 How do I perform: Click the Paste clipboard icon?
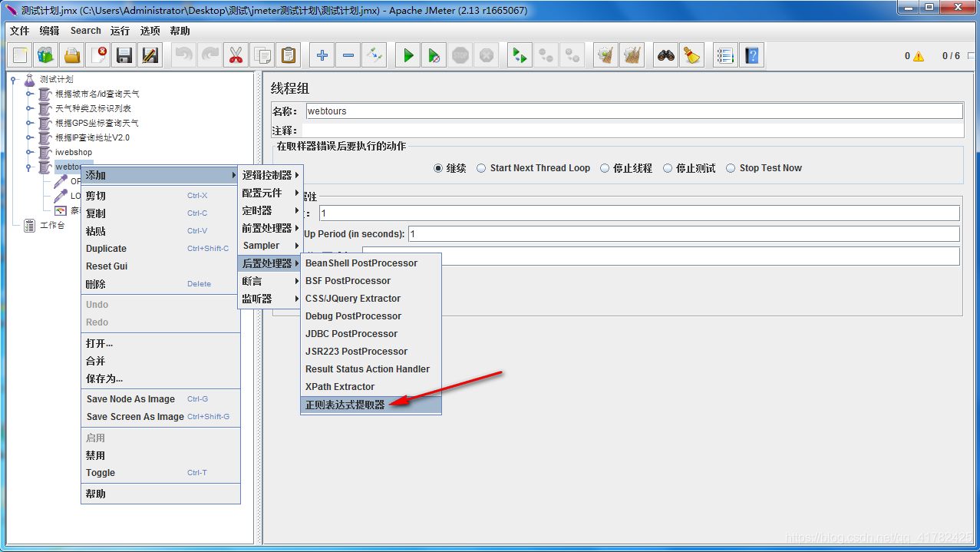tap(288, 55)
